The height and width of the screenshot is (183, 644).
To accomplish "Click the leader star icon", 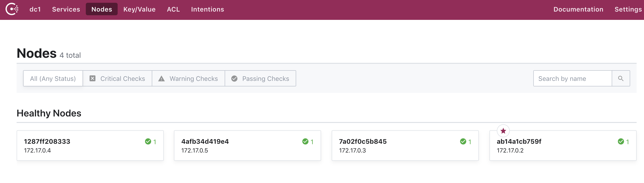I will 503,131.
